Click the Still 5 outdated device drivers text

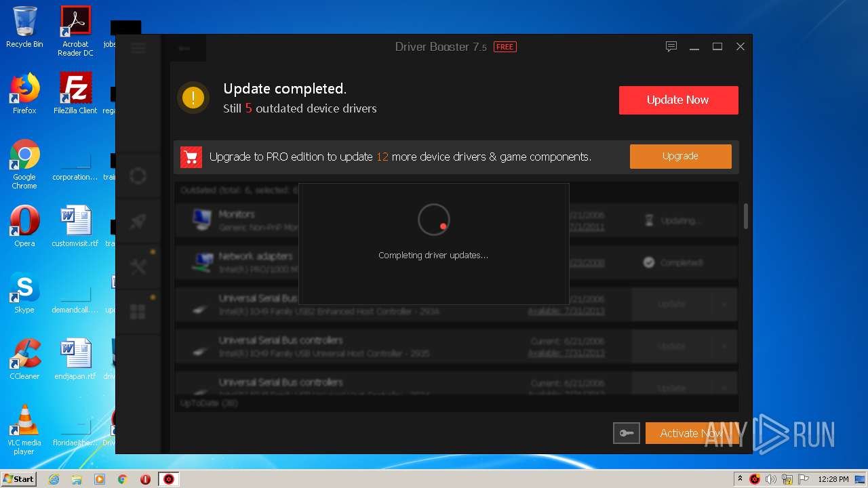(300, 108)
